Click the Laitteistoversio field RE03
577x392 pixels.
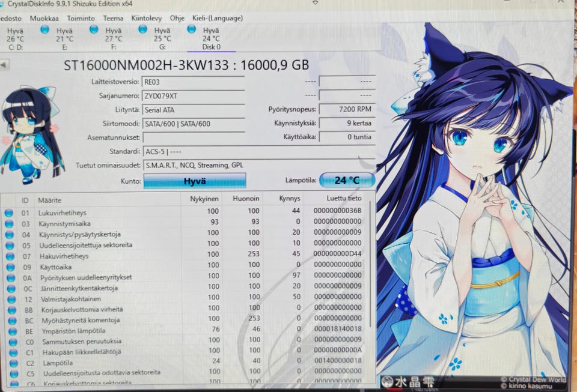coord(193,82)
